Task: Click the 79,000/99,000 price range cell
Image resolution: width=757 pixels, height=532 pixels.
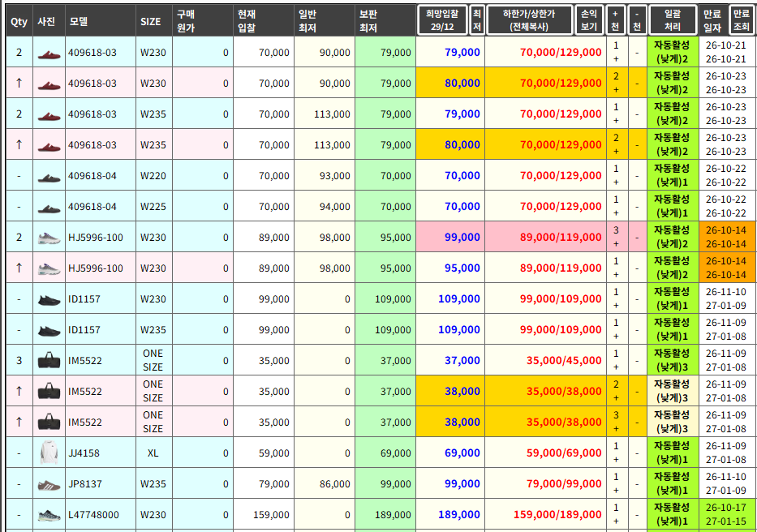Action: coord(545,483)
